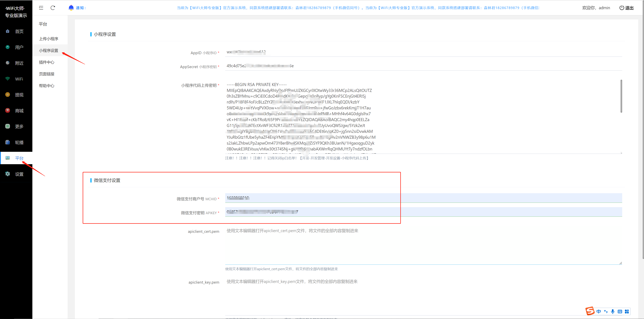The height and width of the screenshot is (319, 644).
Task: Click the 首页 home icon in sidebar
Action: click(8, 31)
